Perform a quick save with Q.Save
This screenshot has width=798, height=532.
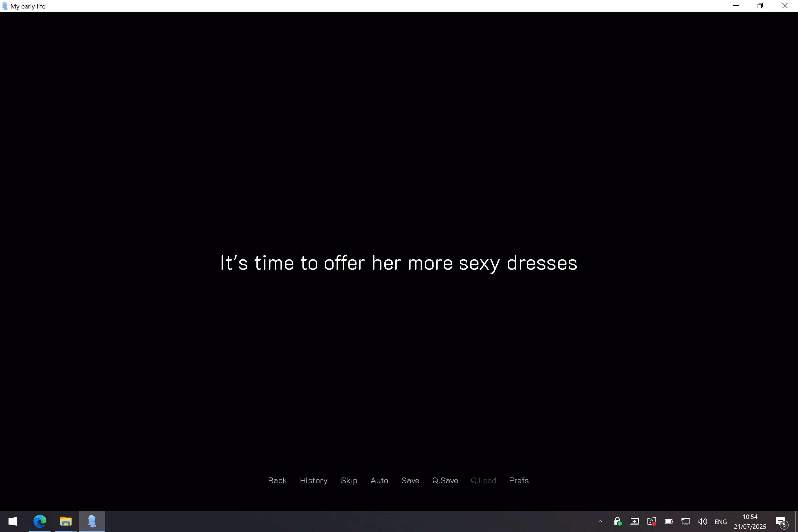[x=445, y=480]
